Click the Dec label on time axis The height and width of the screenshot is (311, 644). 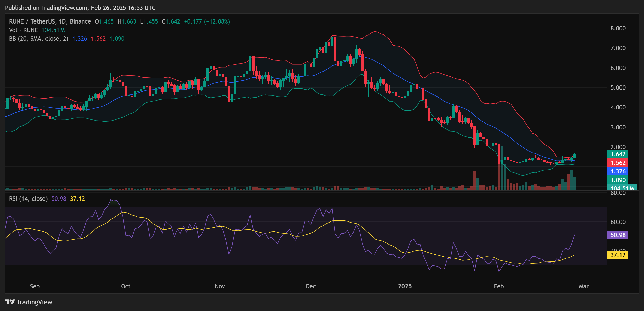[x=311, y=286]
